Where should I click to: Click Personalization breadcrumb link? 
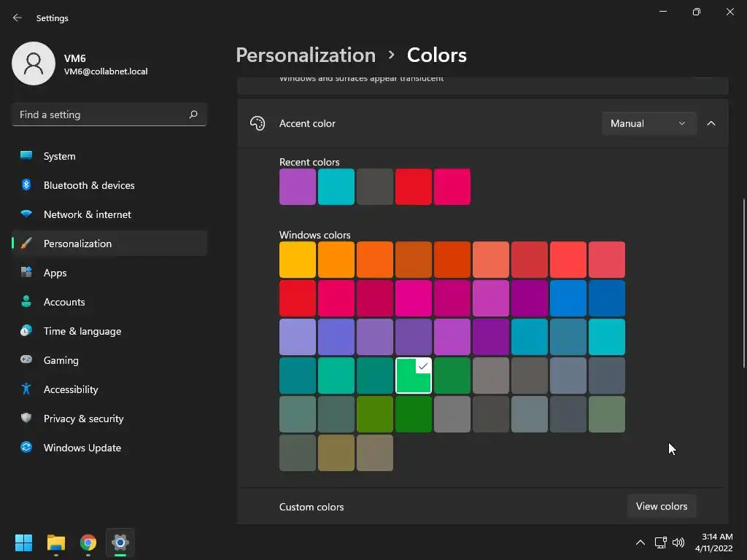pyautogui.click(x=306, y=55)
